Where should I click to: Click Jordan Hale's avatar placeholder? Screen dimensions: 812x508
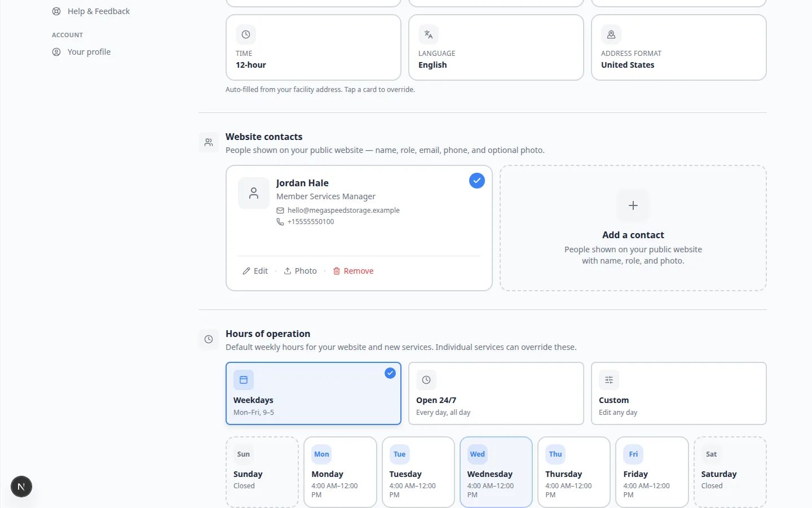click(x=254, y=193)
